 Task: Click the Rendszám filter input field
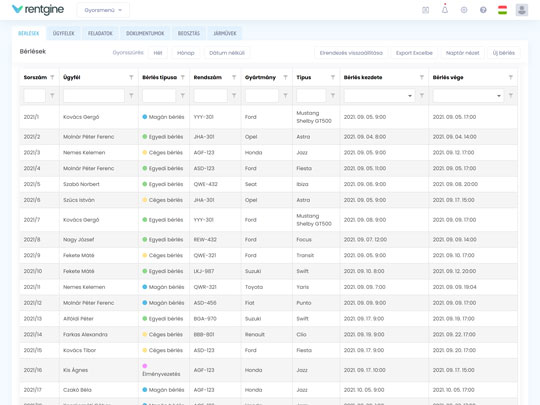(210, 95)
